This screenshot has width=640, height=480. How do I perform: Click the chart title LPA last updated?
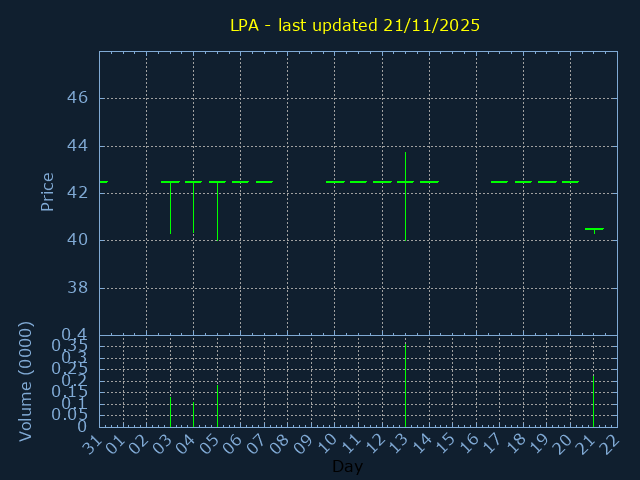(x=355, y=25)
